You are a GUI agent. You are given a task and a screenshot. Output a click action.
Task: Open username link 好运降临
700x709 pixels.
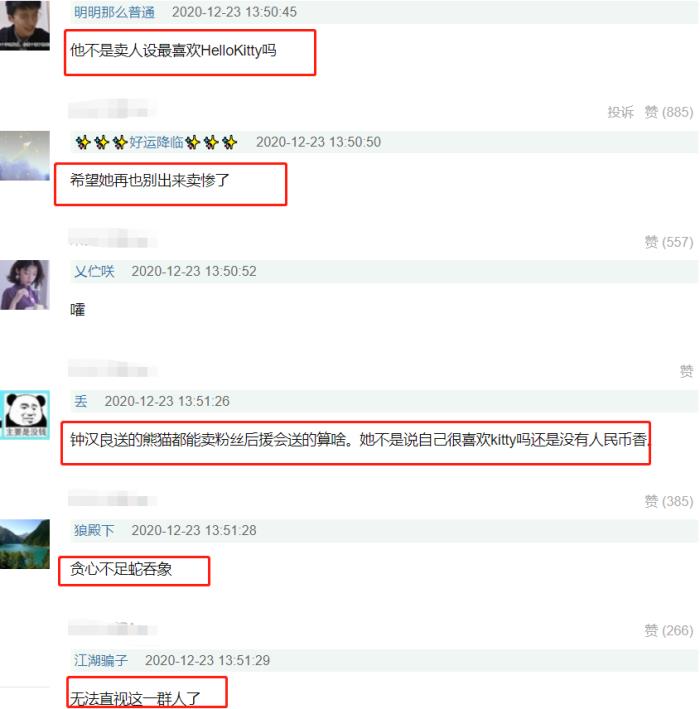click(x=156, y=142)
